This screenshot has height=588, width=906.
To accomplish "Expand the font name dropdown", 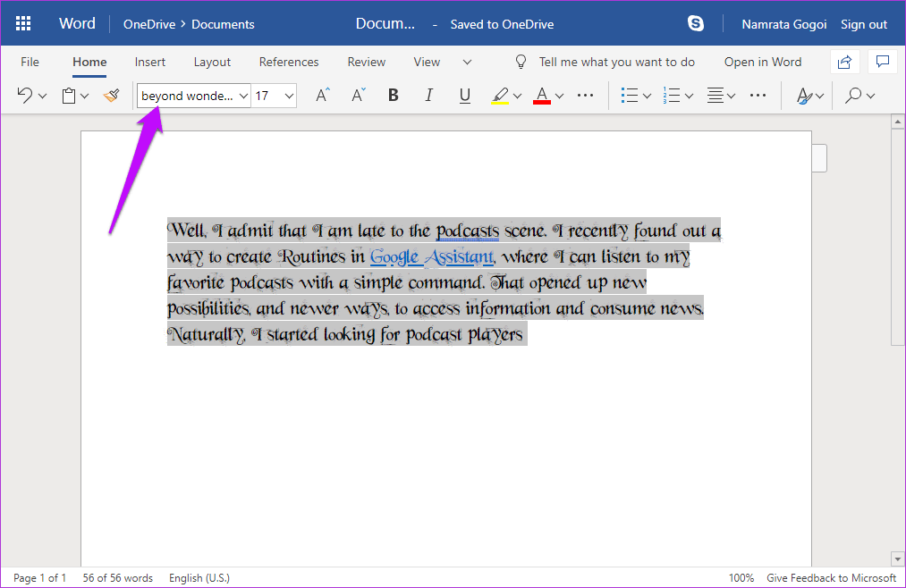I will pyautogui.click(x=244, y=96).
